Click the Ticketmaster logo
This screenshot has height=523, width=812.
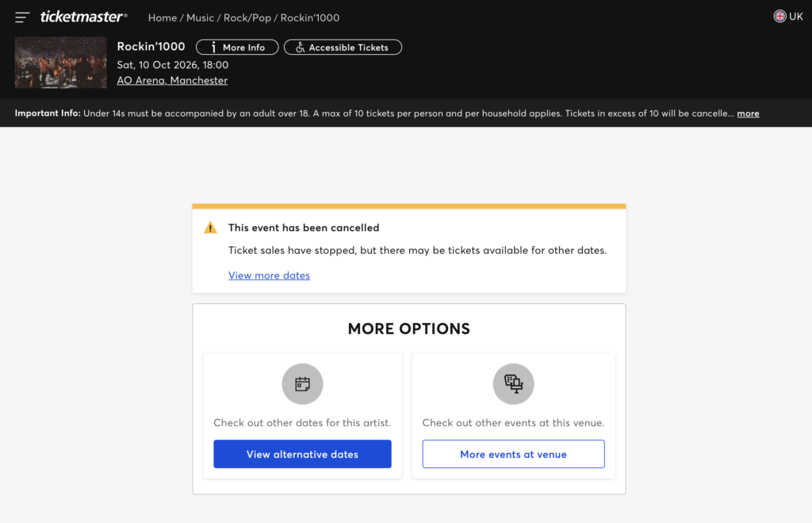point(84,17)
